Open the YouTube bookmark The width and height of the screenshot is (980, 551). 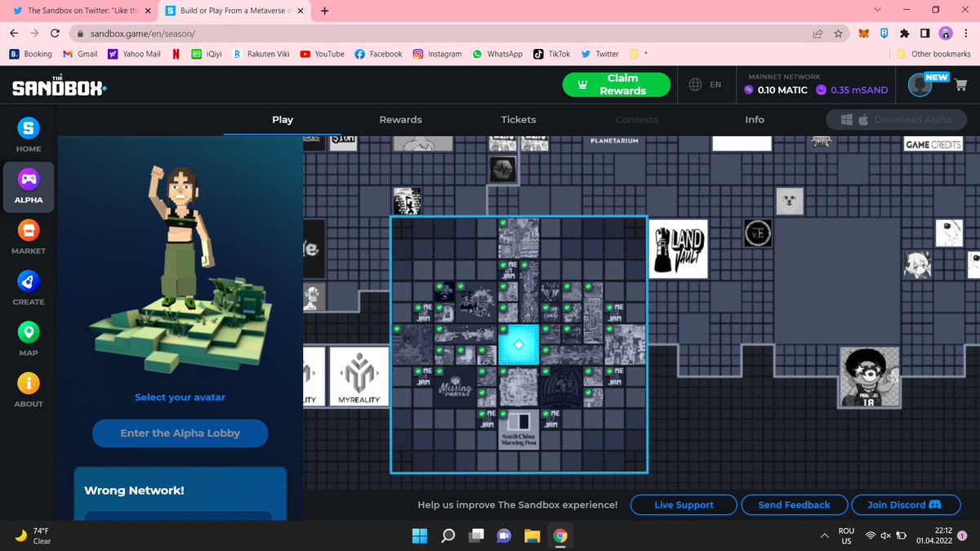321,54
